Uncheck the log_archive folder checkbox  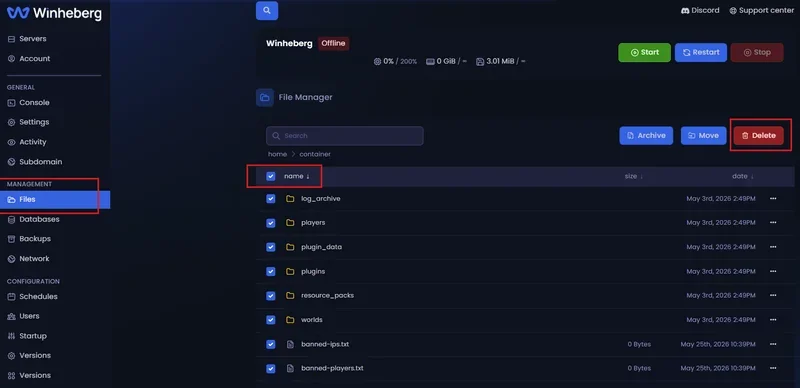click(271, 199)
